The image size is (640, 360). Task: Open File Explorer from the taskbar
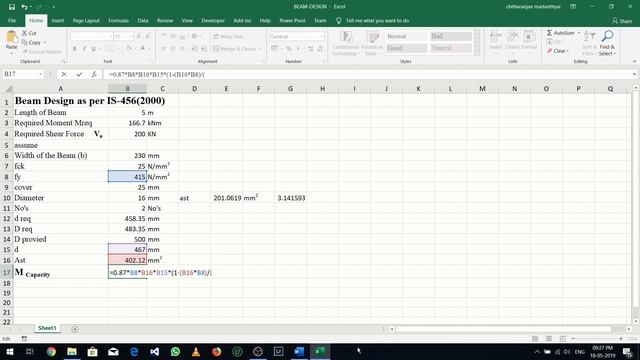click(72, 351)
